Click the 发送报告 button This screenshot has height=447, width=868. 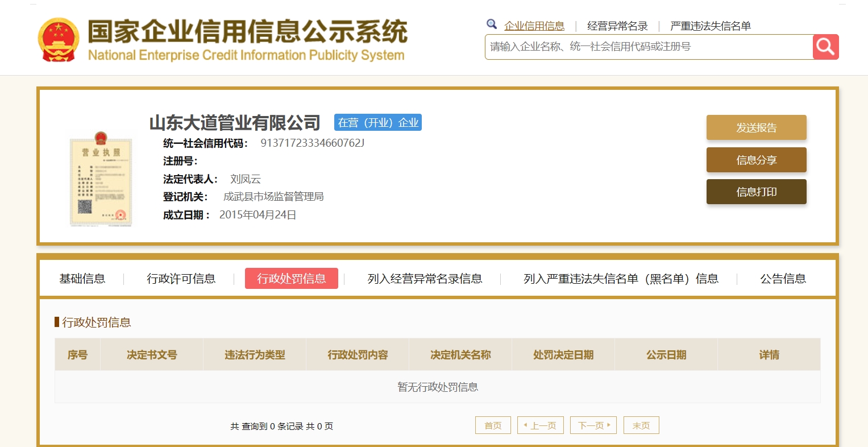tap(757, 127)
